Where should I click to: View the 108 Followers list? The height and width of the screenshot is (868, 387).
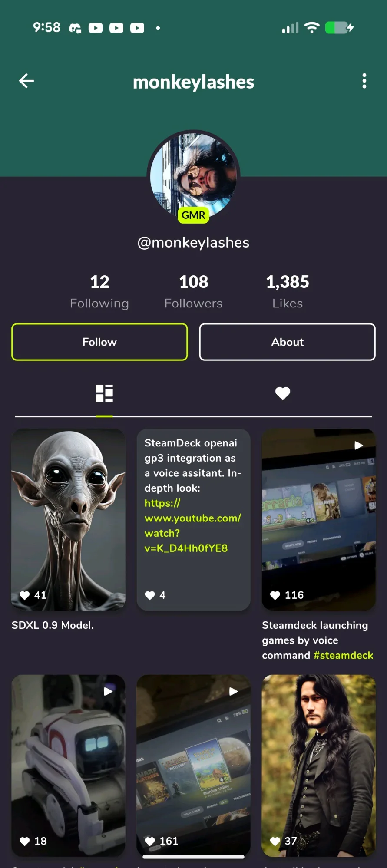point(194,291)
